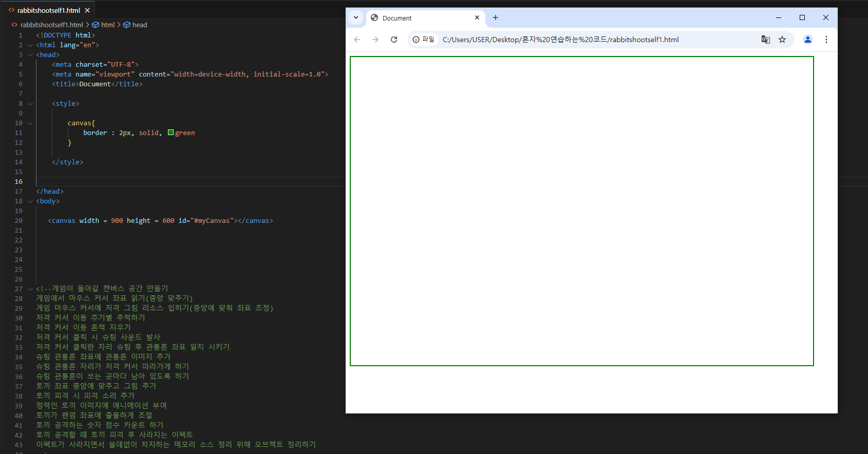Select the rabbitshootself1.html editor tab

49,10
